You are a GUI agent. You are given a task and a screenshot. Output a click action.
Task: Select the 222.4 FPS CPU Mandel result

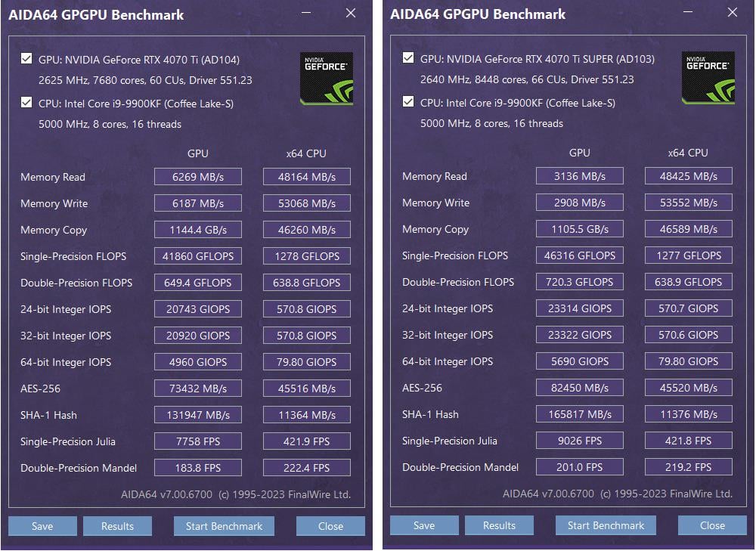307,468
